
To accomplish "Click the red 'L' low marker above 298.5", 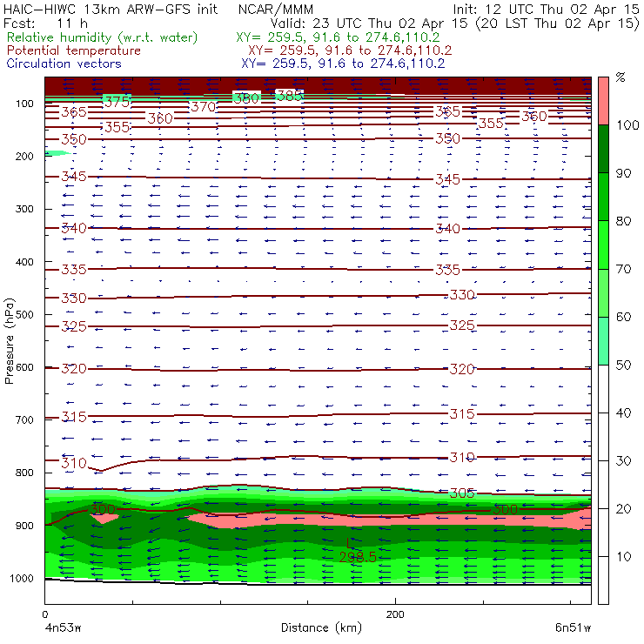I will click(349, 543).
